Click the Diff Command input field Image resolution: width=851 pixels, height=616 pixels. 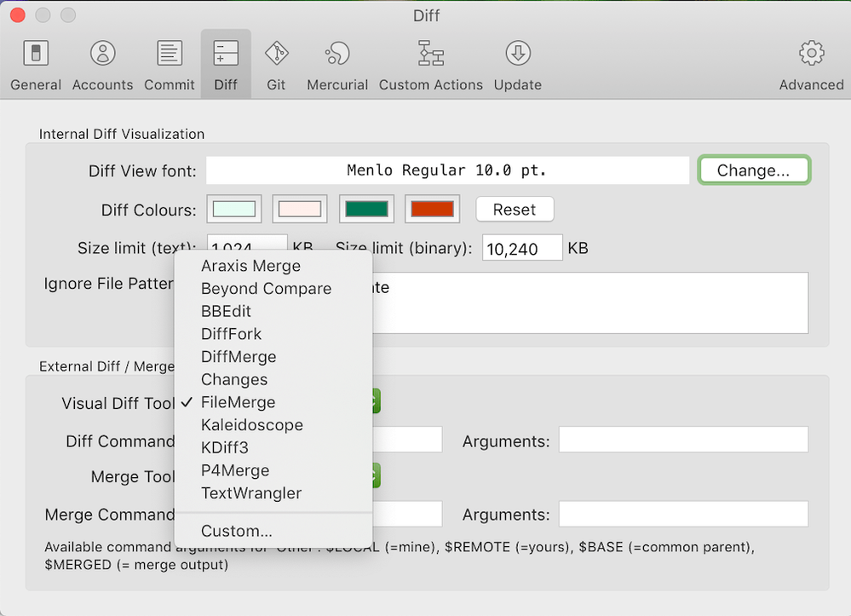click(x=407, y=440)
